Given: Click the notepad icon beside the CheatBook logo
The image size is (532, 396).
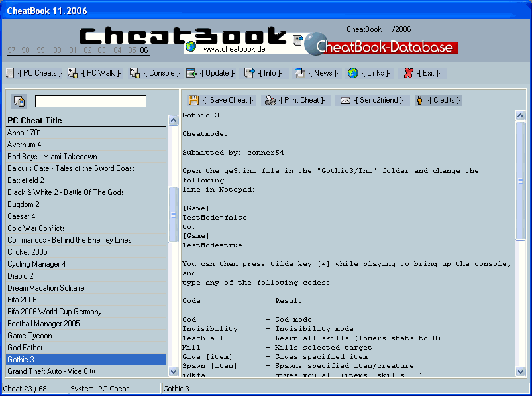Looking at the screenshot, I should [297, 40].
